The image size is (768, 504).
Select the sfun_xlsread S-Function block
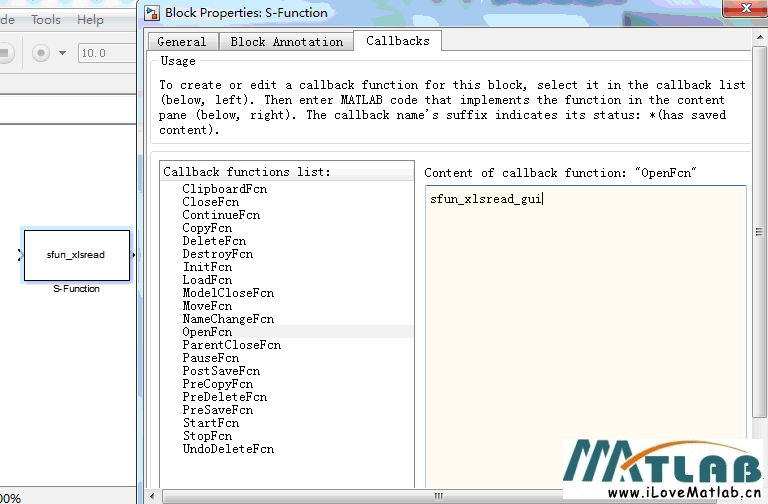point(77,255)
